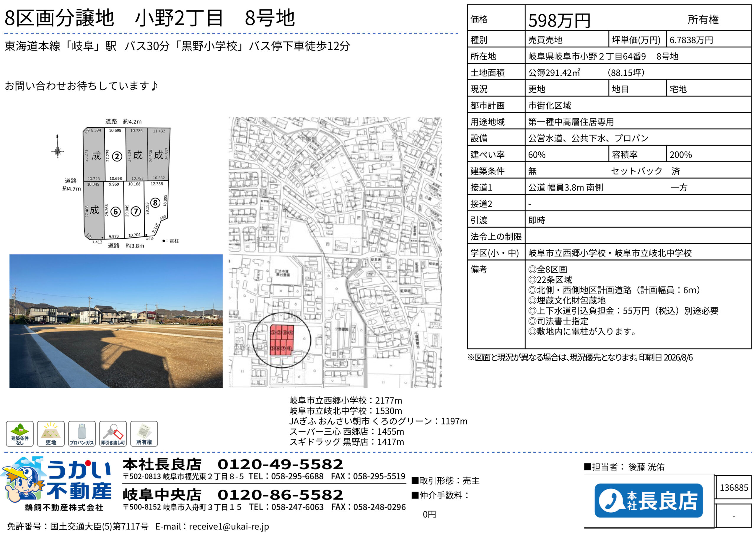Screen dimensions: 756x533
Task: Click the 所有権 document icon badge
Action: click(144, 434)
